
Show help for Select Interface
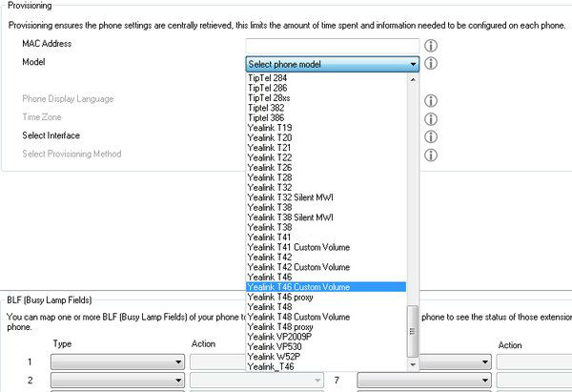(x=430, y=136)
